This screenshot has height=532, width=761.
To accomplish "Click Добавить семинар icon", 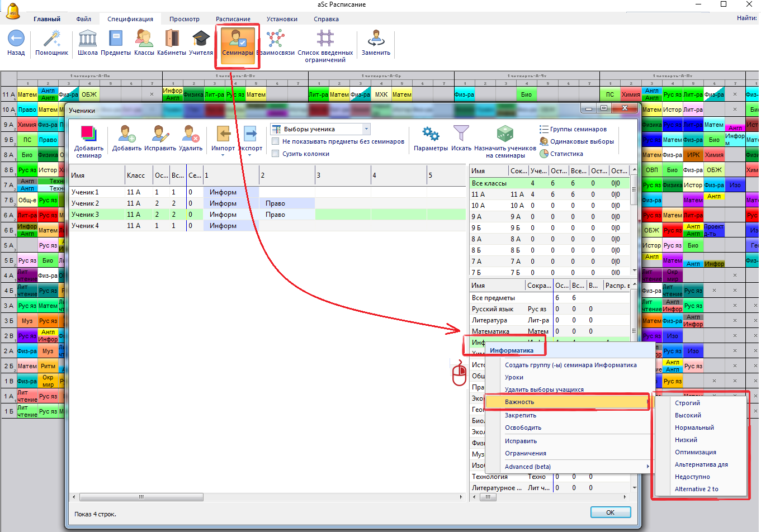I will [x=89, y=134].
